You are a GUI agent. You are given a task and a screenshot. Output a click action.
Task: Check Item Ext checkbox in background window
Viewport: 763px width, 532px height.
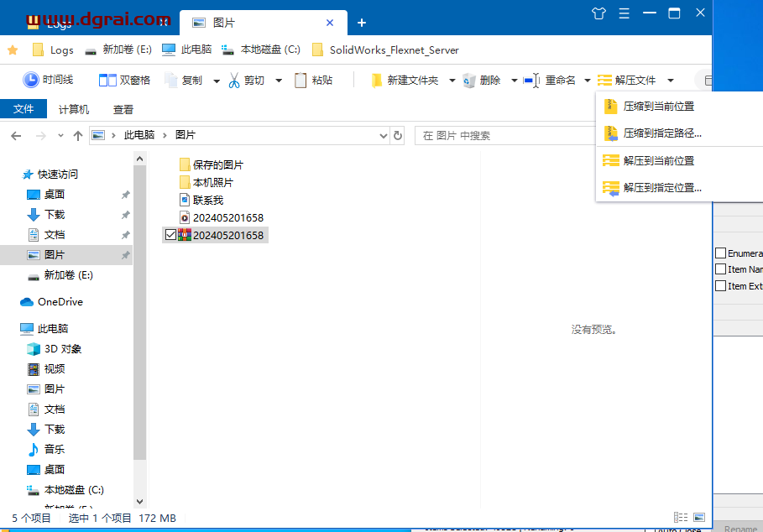(721, 286)
